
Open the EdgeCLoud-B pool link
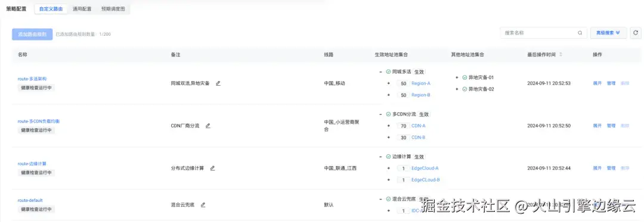point(426,180)
